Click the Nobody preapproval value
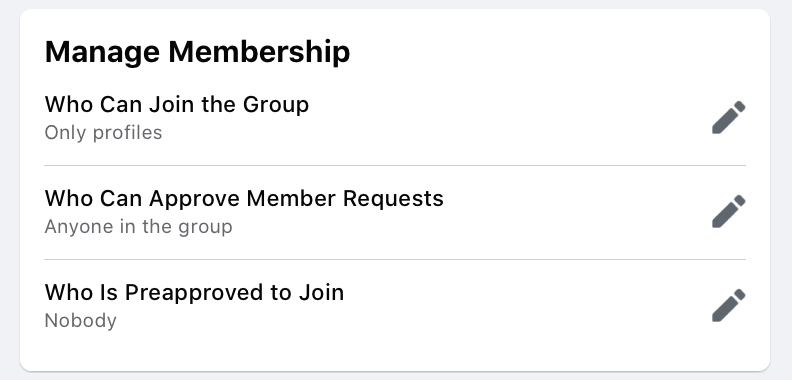 [80, 320]
